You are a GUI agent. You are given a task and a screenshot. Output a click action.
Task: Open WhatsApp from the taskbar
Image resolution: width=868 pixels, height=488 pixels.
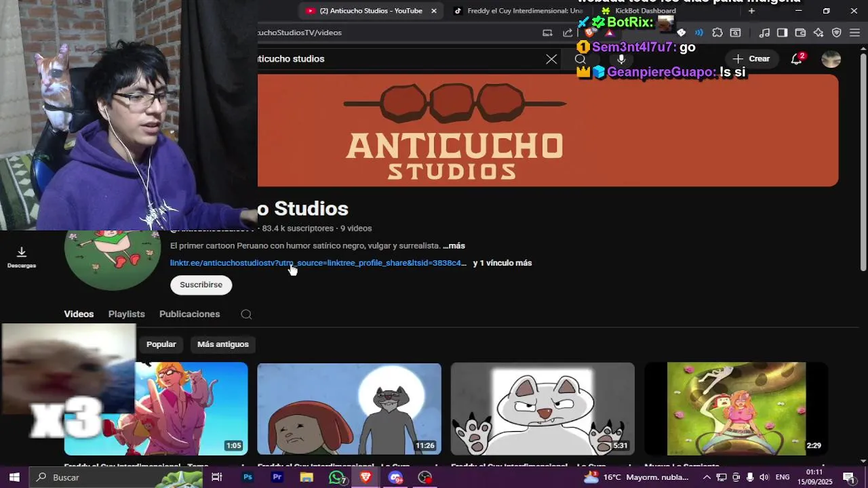(336, 477)
